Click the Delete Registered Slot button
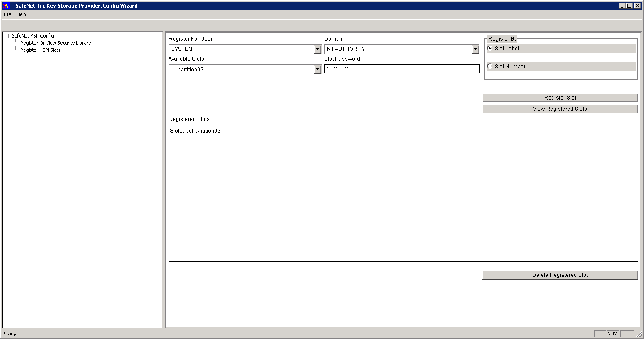Screen dimensions: 644x339 pos(560,275)
